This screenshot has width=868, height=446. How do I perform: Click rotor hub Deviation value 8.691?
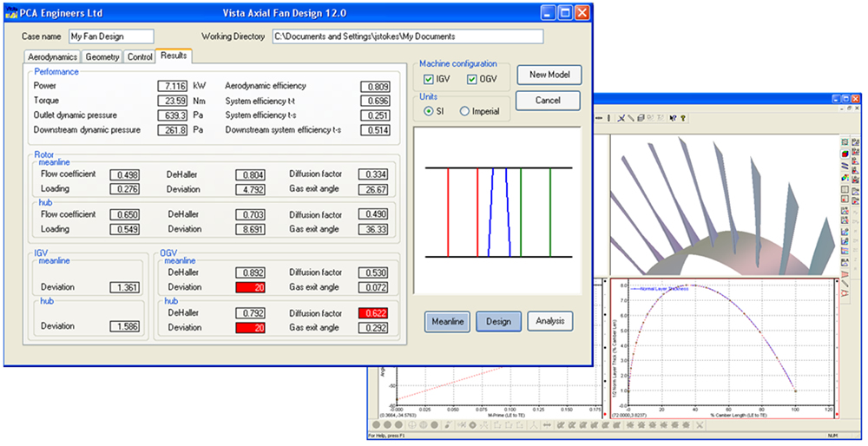pyautogui.click(x=250, y=229)
